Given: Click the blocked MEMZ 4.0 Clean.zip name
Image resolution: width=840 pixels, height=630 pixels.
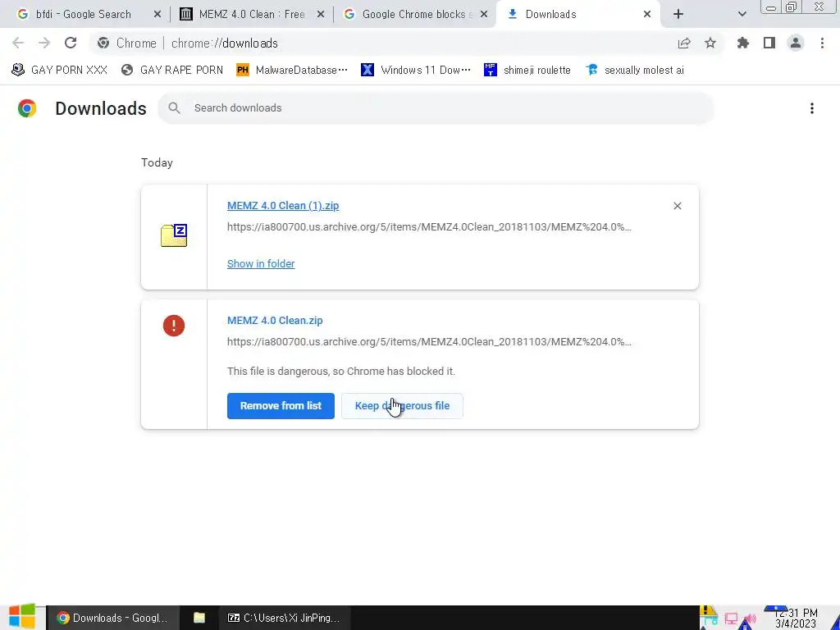Looking at the screenshot, I should point(275,321).
